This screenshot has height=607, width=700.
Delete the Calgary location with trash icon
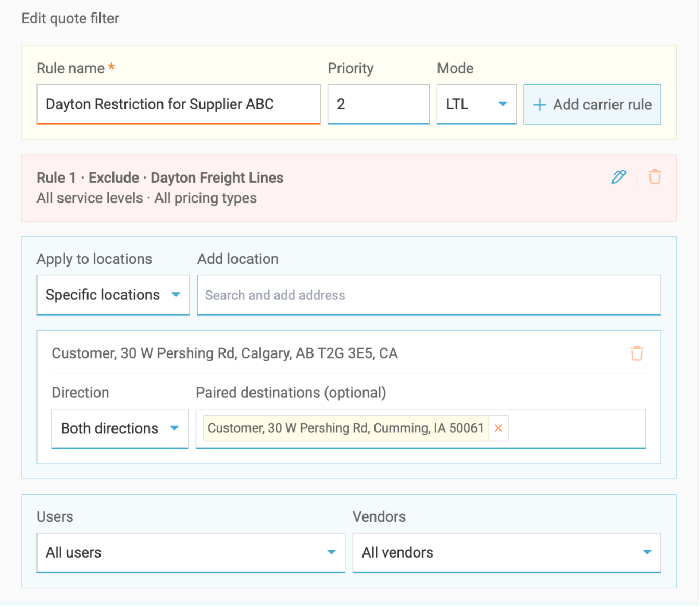[636, 353]
